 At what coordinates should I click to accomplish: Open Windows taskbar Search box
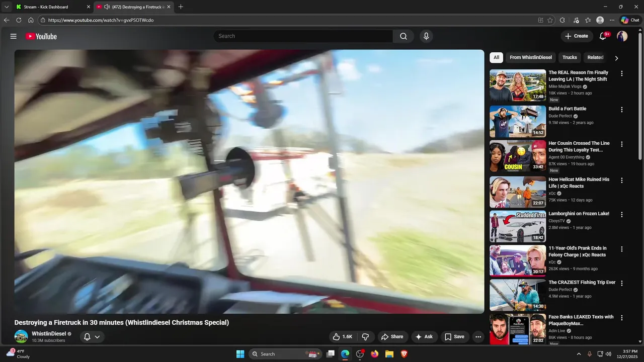tap(285, 354)
